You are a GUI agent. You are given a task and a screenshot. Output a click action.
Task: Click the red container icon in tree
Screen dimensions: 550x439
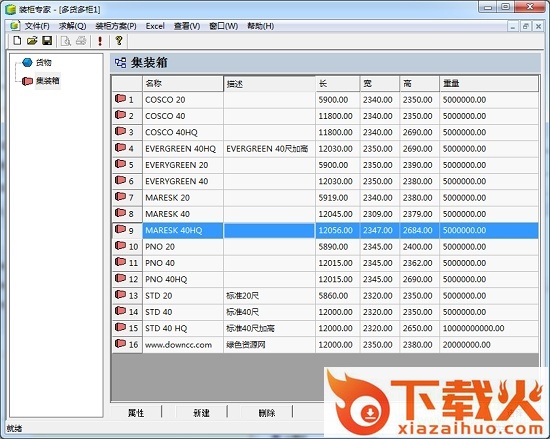point(27,81)
